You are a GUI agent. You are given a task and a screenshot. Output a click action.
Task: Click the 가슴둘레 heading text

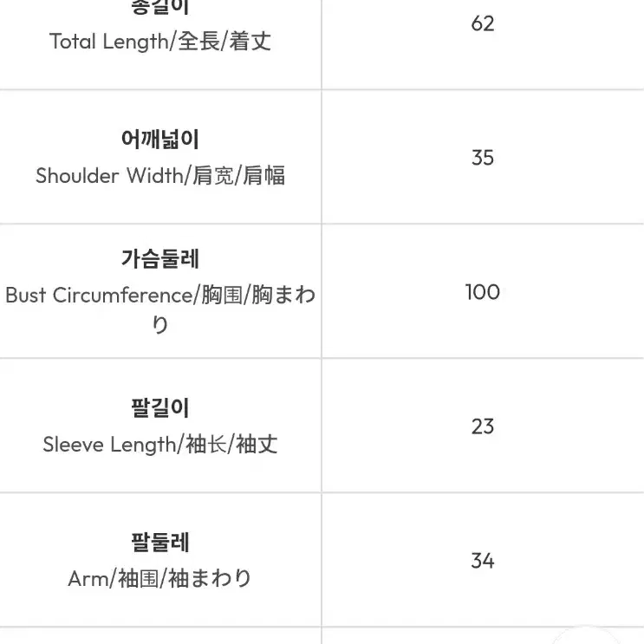pyautogui.click(x=160, y=259)
